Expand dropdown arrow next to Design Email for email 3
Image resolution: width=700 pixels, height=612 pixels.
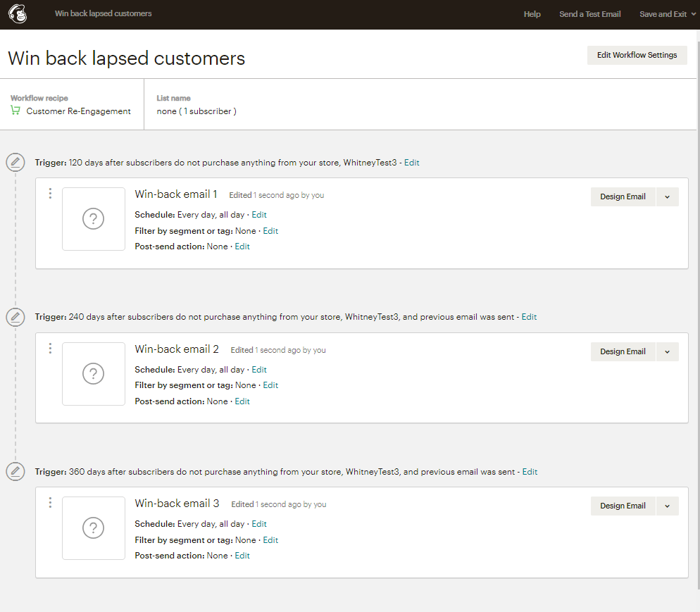668,506
